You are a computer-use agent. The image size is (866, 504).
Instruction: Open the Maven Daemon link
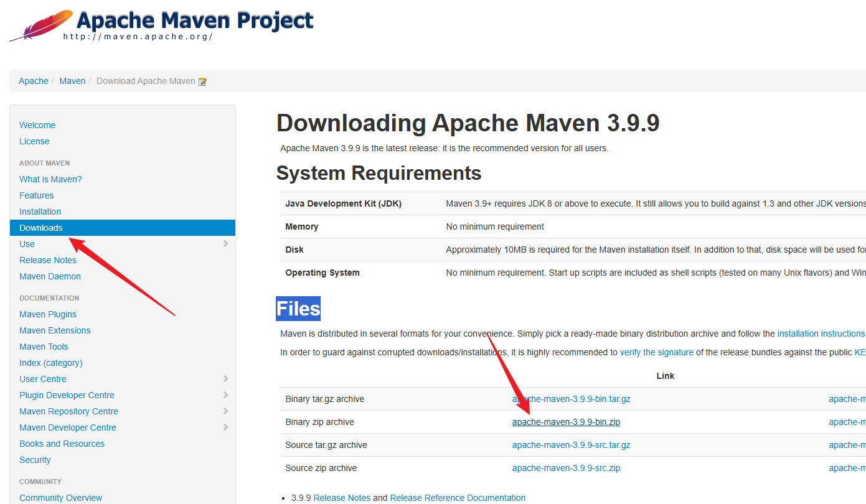tap(50, 276)
